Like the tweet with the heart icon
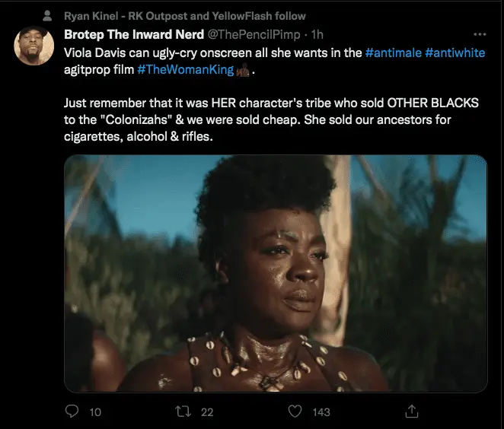 pyautogui.click(x=295, y=412)
